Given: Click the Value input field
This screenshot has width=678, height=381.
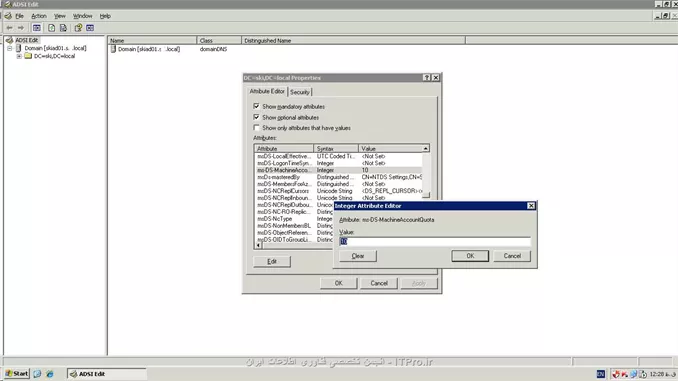Looking at the screenshot, I should click(435, 241).
